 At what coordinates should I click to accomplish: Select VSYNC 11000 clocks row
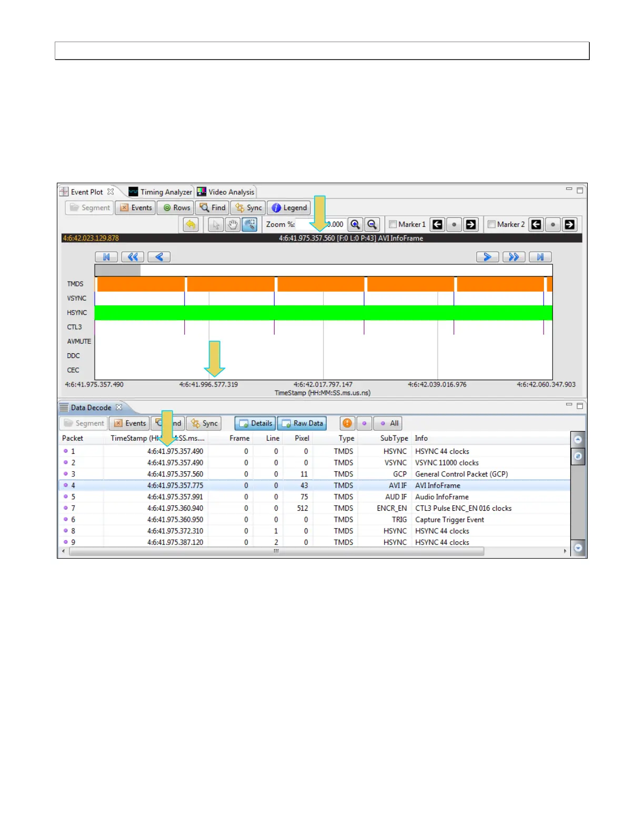point(315,463)
